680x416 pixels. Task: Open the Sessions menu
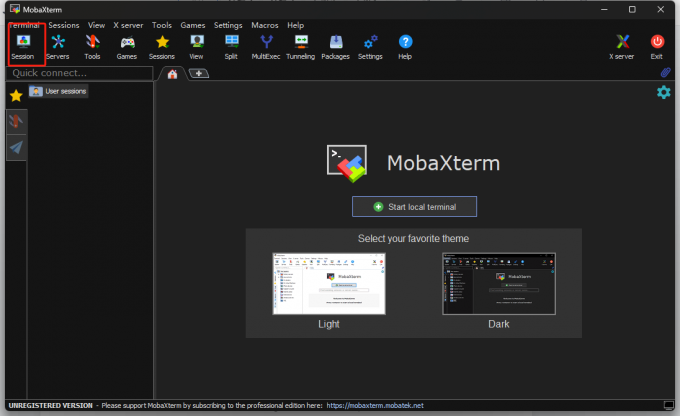[x=64, y=25]
